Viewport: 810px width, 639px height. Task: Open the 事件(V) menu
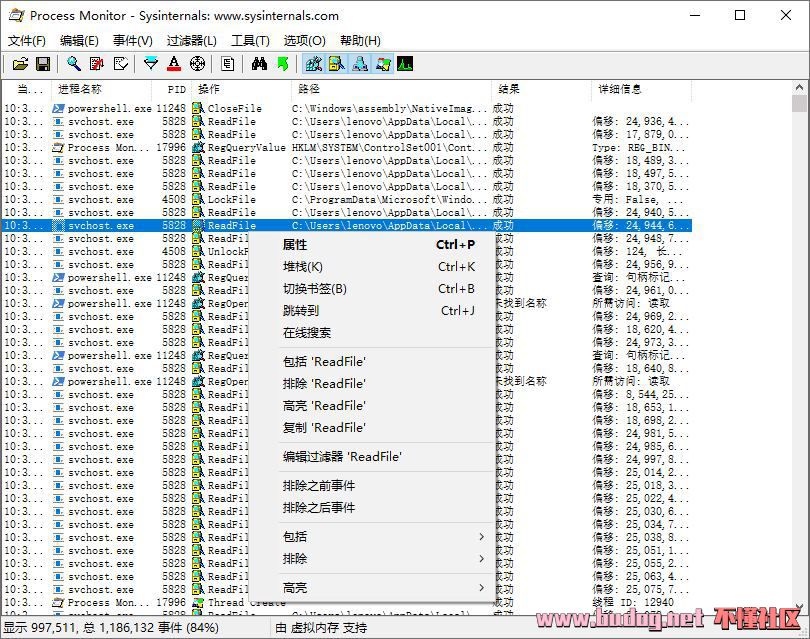click(x=133, y=40)
